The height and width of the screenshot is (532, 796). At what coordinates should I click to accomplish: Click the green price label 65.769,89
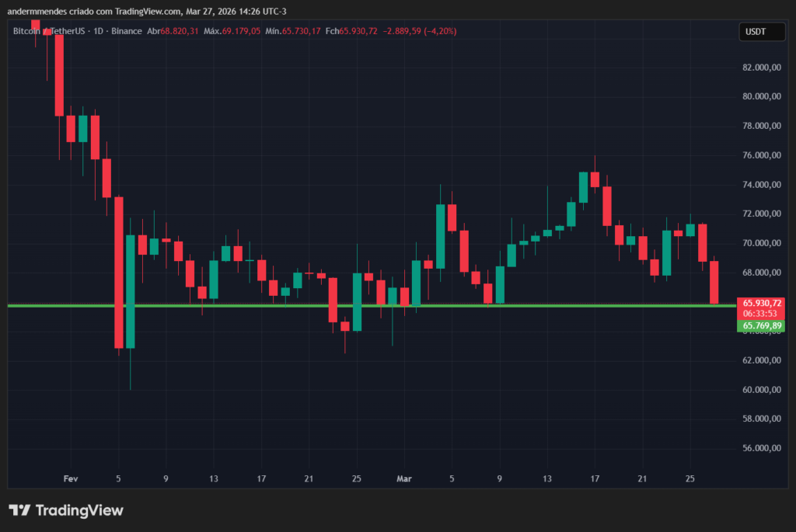[x=761, y=326]
